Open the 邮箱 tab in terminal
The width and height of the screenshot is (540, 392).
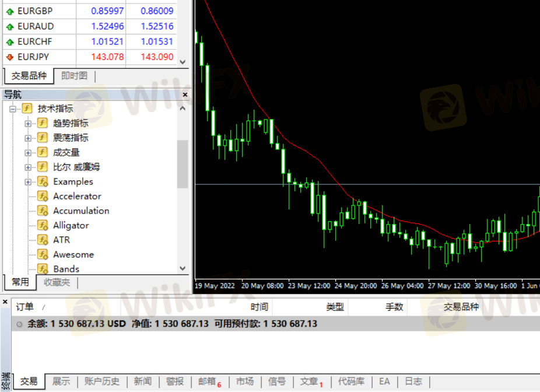coord(207,381)
